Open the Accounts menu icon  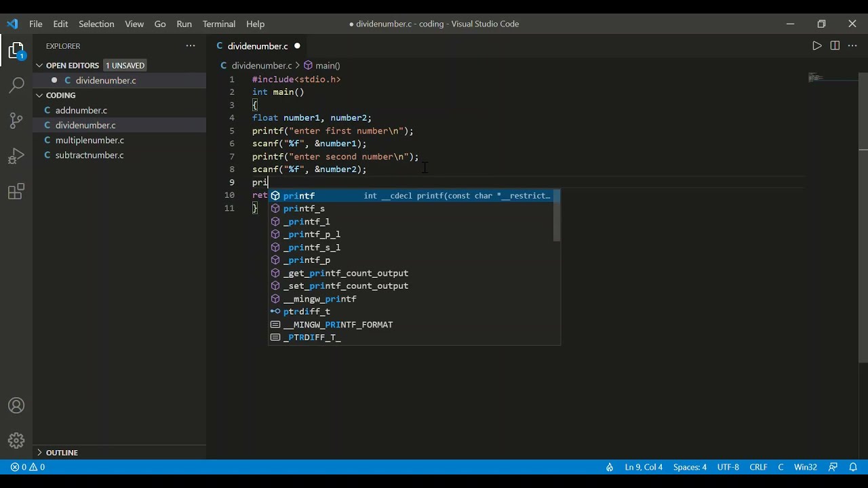[x=16, y=406]
